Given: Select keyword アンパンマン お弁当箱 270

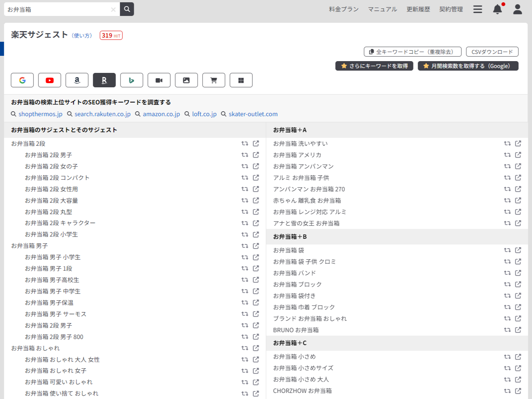Looking at the screenshot, I should tap(309, 189).
